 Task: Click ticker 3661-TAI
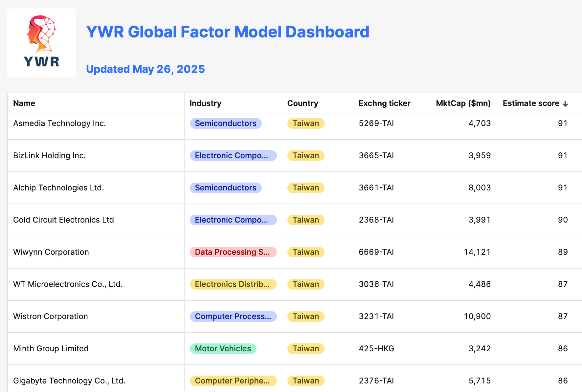pyautogui.click(x=376, y=188)
